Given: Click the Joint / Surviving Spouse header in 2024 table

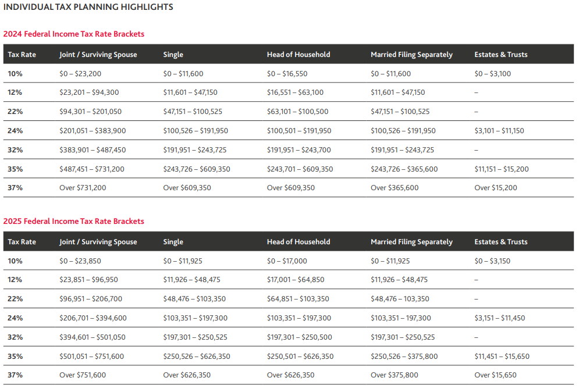Looking at the screenshot, I should (x=98, y=55).
